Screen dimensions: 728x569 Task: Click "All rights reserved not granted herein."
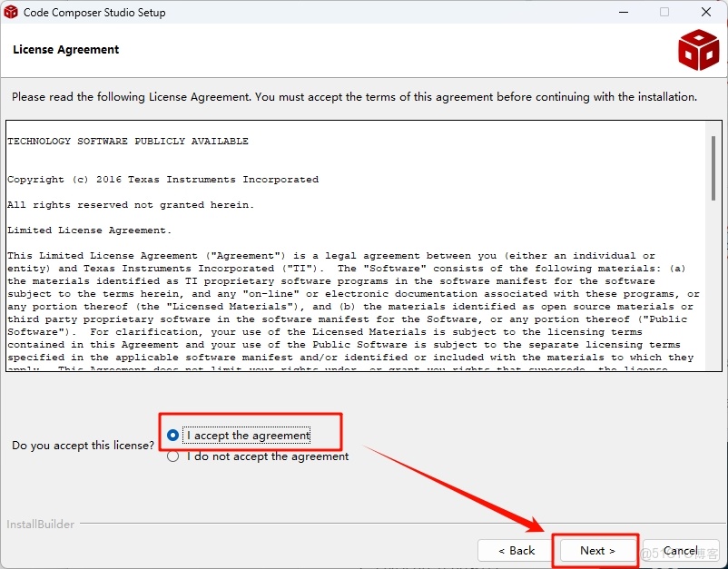pyautogui.click(x=131, y=205)
